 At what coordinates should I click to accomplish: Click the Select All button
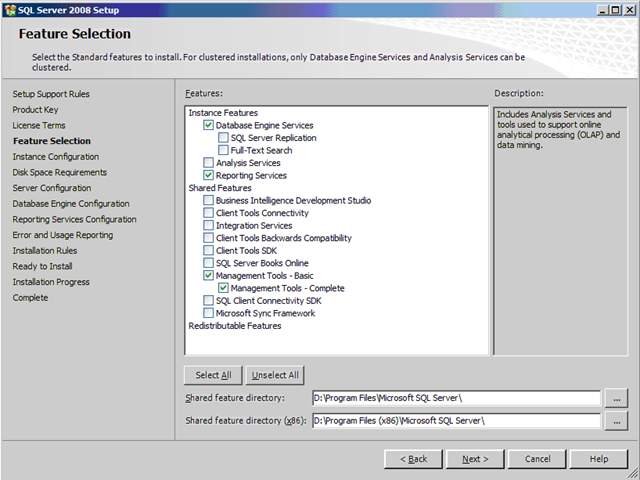coord(213,375)
